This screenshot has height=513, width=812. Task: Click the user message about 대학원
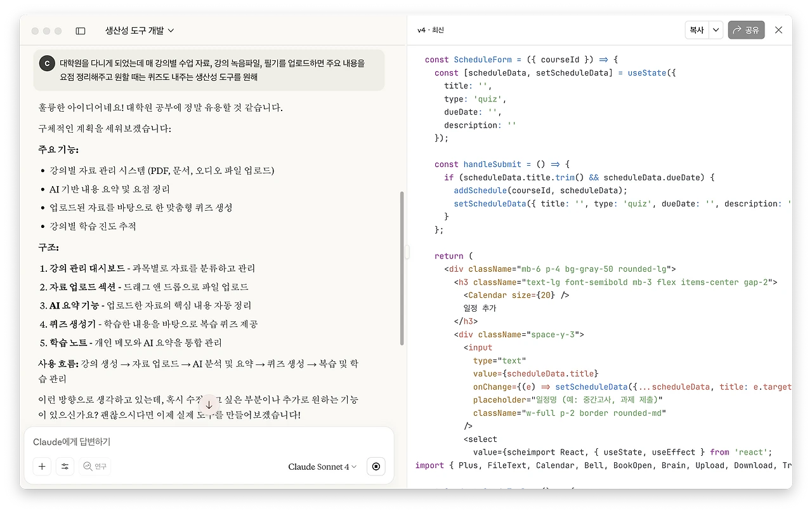tap(209, 70)
